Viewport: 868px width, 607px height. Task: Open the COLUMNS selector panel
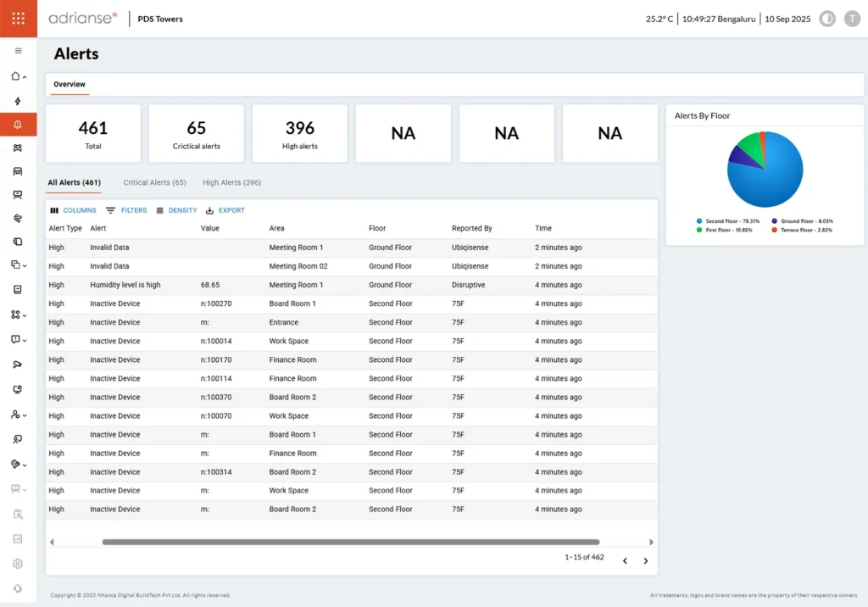73,210
